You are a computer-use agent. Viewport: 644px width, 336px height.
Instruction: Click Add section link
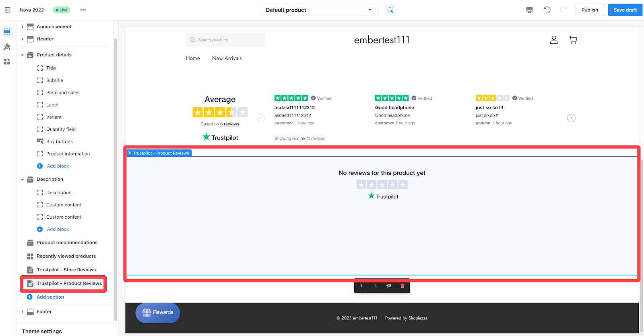coord(50,297)
